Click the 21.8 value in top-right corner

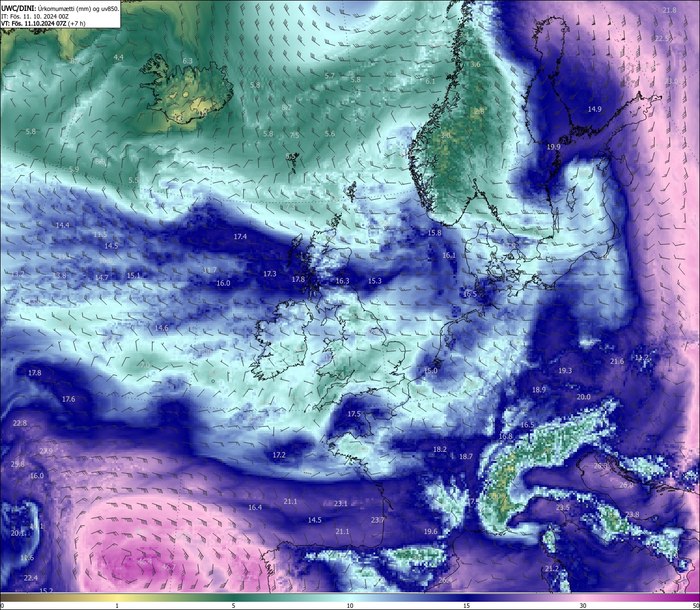tap(669, 10)
